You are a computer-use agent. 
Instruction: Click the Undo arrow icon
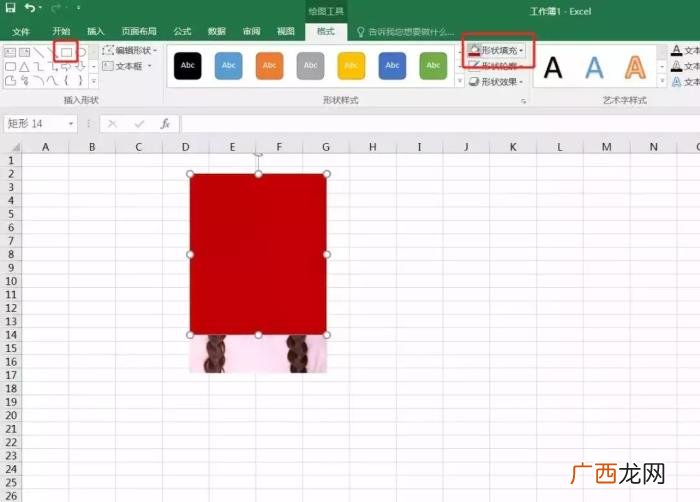(30, 8)
